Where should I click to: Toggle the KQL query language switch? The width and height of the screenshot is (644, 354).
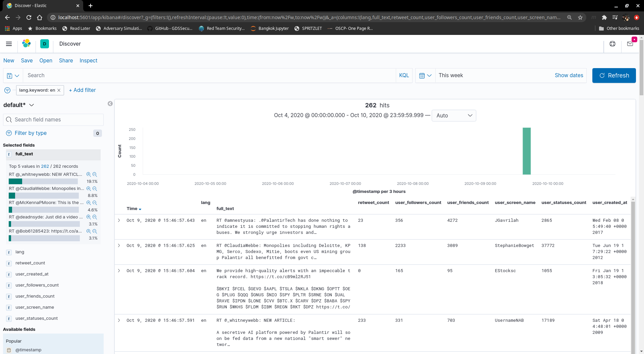click(x=404, y=75)
